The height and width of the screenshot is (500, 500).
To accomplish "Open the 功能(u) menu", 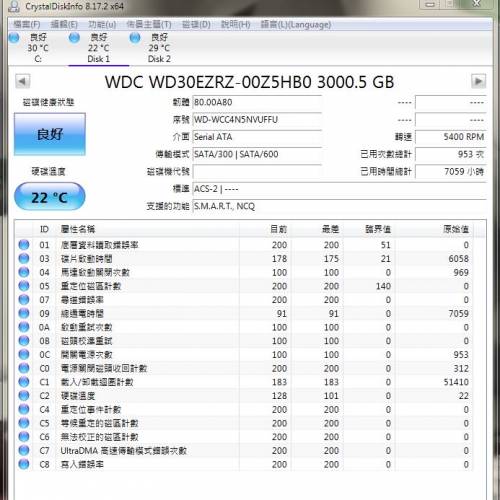I will tap(102, 24).
